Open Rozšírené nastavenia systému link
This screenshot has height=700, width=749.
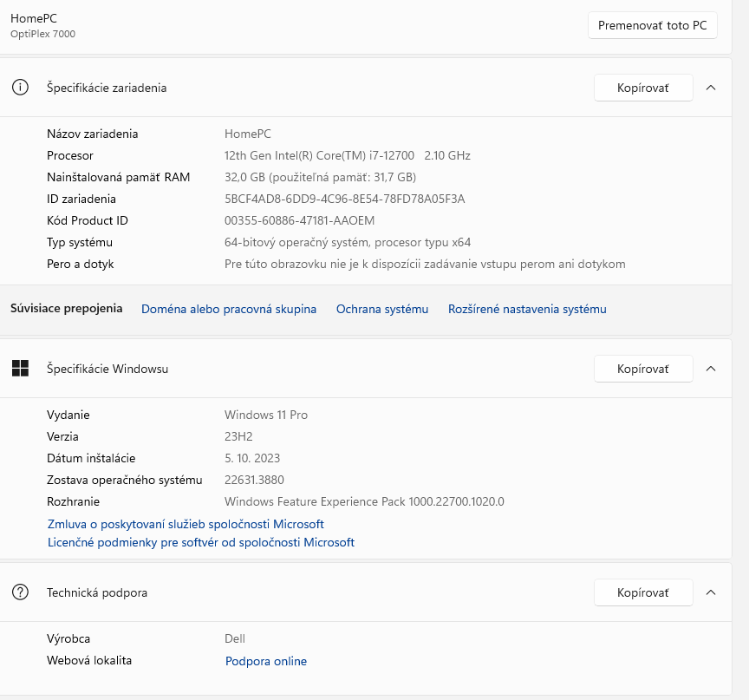pos(527,309)
